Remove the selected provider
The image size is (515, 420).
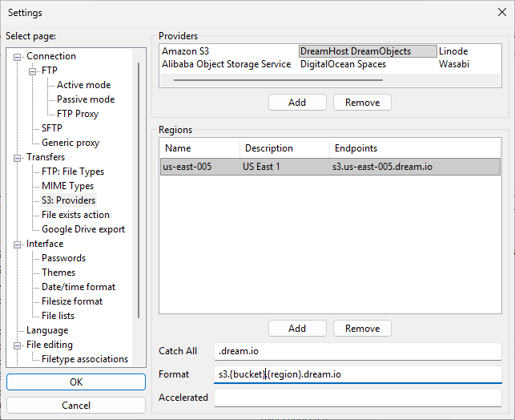362,103
